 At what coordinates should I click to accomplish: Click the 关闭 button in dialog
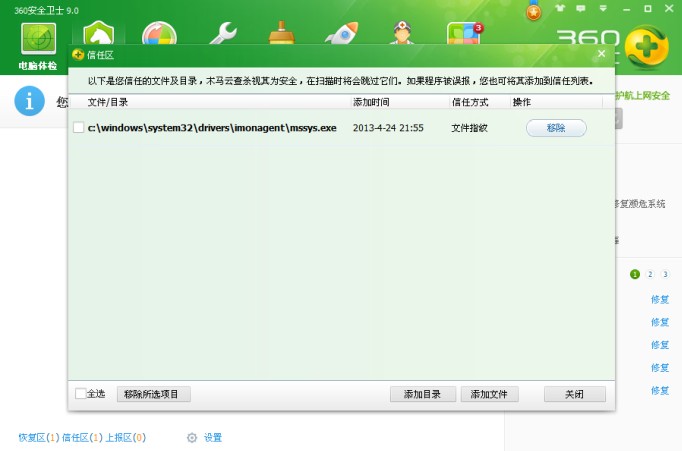(574, 394)
